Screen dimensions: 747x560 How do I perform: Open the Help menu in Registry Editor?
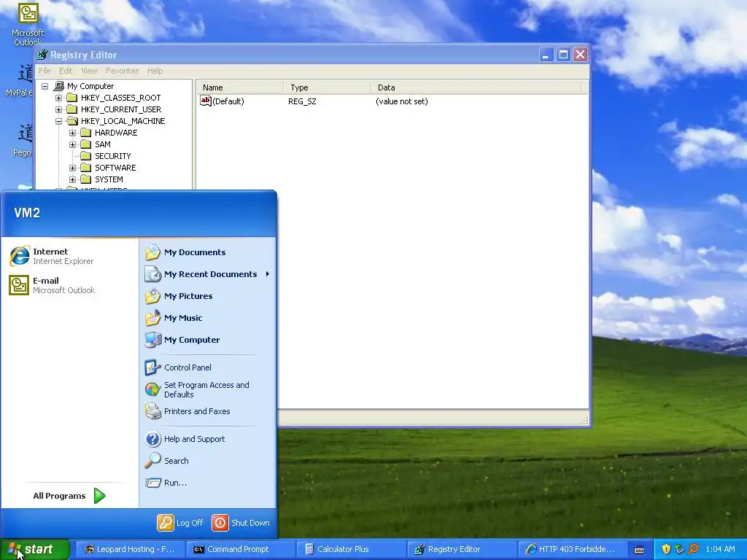coord(155,71)
